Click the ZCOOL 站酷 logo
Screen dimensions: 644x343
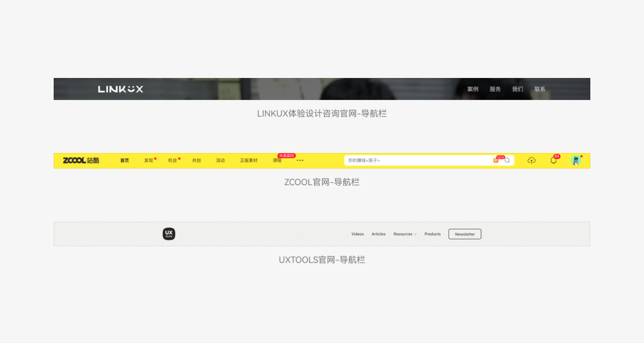pyautogui.click(x=81, y=160)
